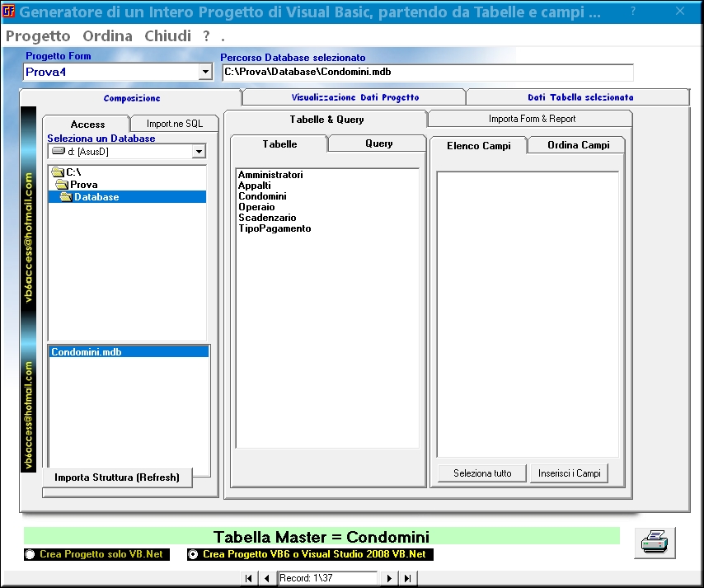Select the Access tab
The width and height of the screenshot is (704, 588).
click(x=87, y=124)
